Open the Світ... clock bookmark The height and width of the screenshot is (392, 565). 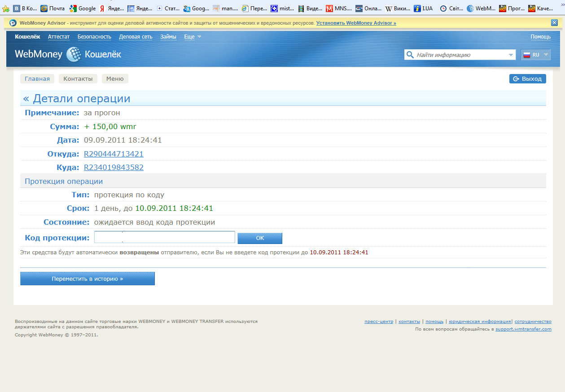pyautogui.click(x=451, y=9)
